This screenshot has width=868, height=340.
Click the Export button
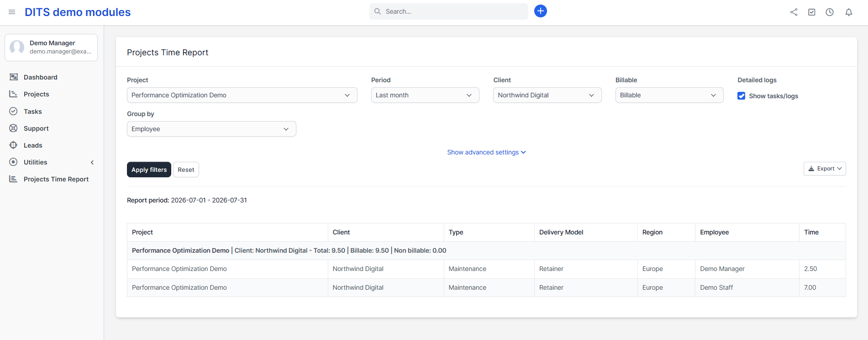click(825, 169)
